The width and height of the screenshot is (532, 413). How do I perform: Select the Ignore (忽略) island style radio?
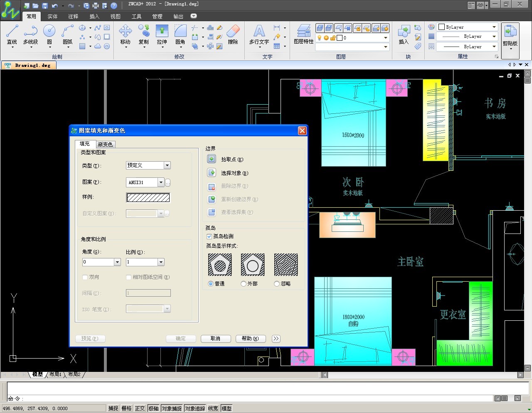(x=277, y=284)
